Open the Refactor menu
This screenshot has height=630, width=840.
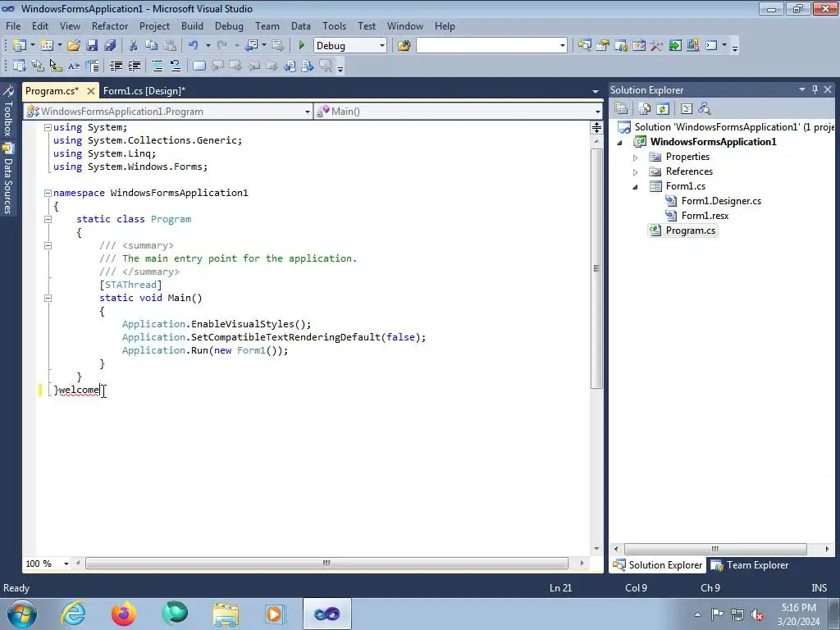[110, 25]
